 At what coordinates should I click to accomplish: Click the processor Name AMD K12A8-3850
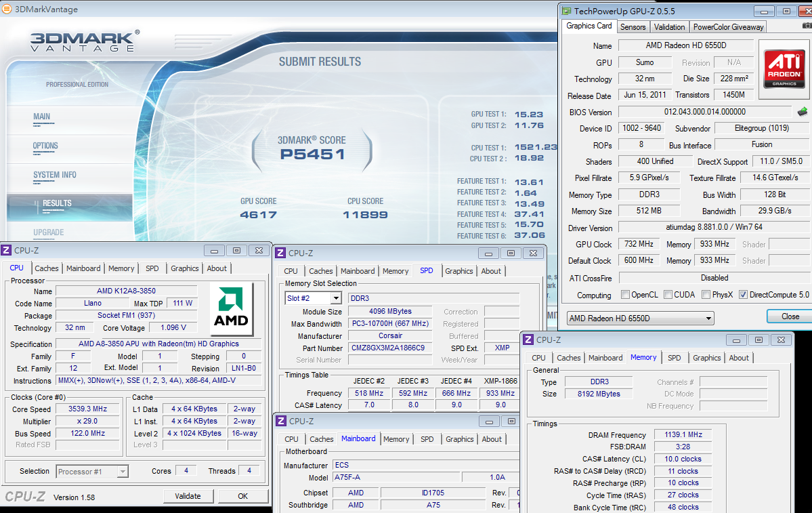click(x=127, y=291)
